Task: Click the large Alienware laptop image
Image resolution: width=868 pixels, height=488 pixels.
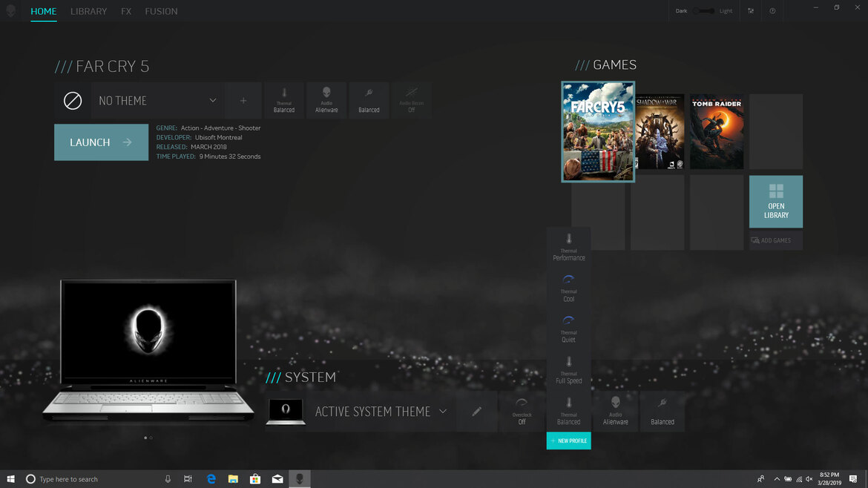Action: pyautogui.click(x=148, y=349)
